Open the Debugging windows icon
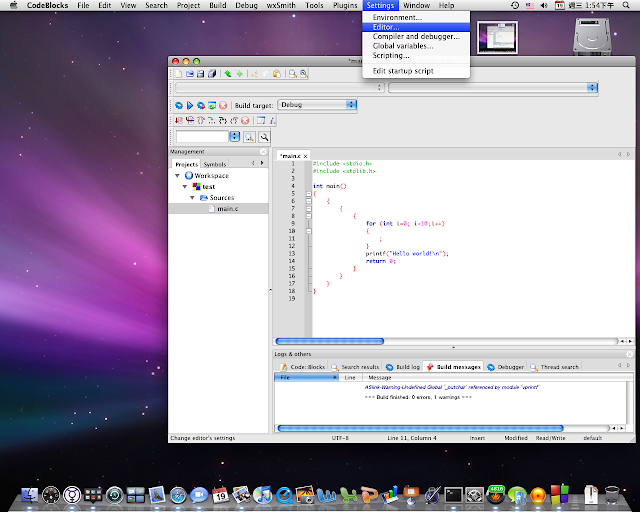640x512 pixels. 261,120
